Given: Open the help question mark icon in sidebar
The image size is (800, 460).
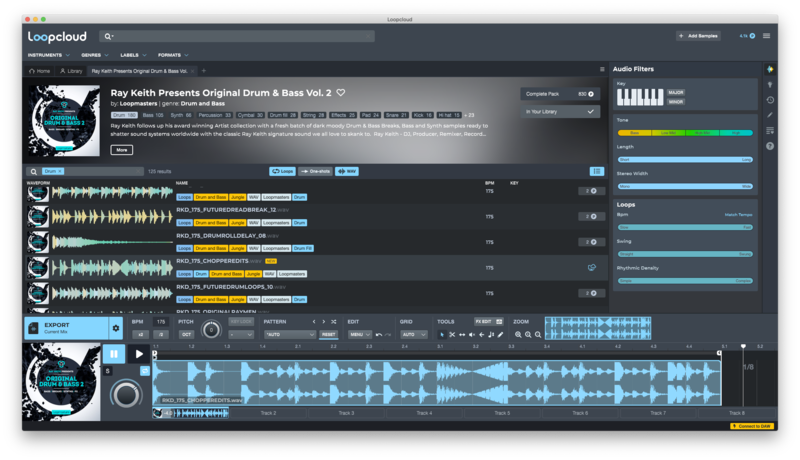Looking at the screenshot, I should point(770,146).
